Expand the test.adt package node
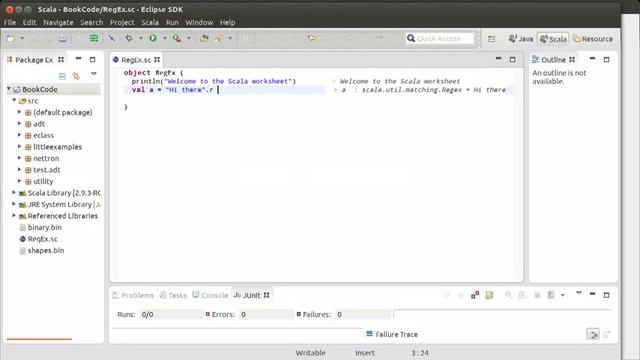Image resolution: width=640 pixels, height=360 pixels. 19,169
